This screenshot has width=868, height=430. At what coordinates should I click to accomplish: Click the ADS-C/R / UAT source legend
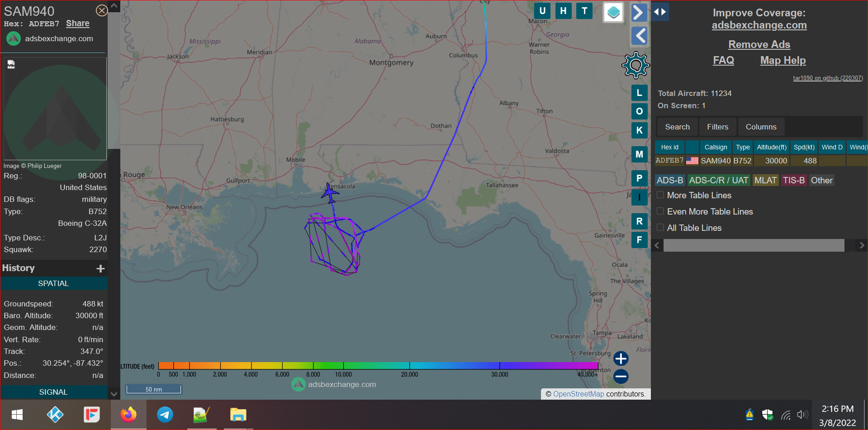pyautogui.click(x=719, y=180)
